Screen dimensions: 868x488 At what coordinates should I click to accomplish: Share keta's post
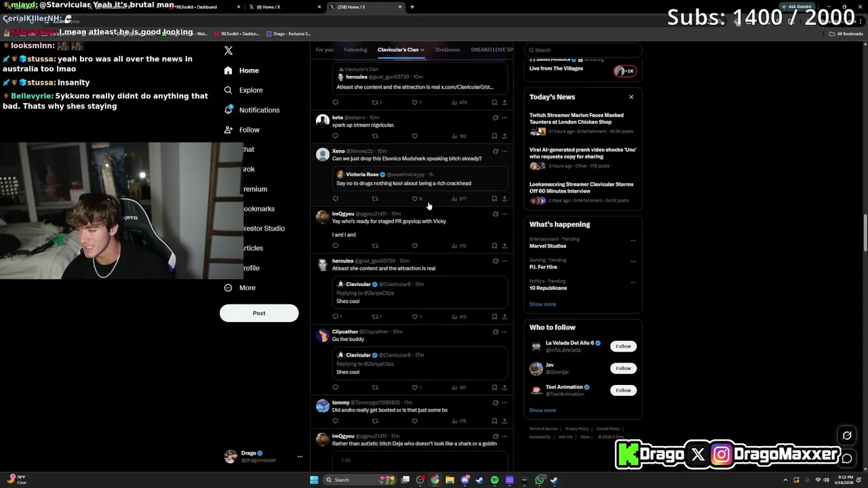point(505,136)
